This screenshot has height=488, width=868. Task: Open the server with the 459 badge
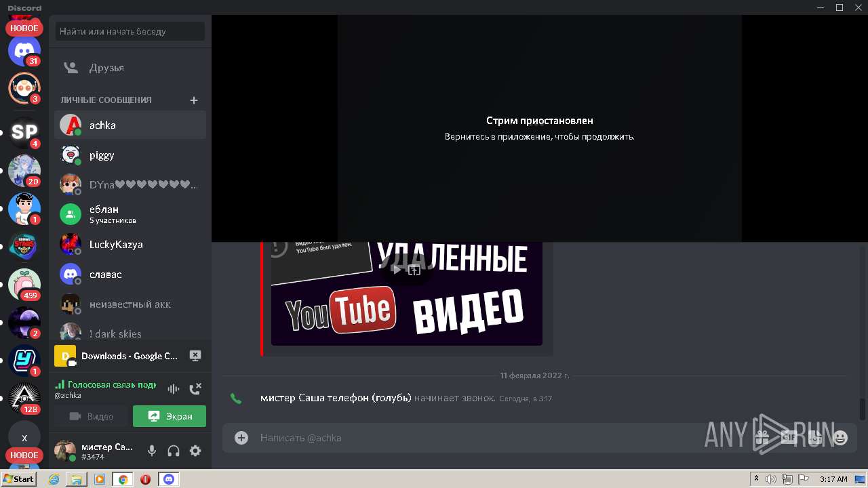[24, 284]
